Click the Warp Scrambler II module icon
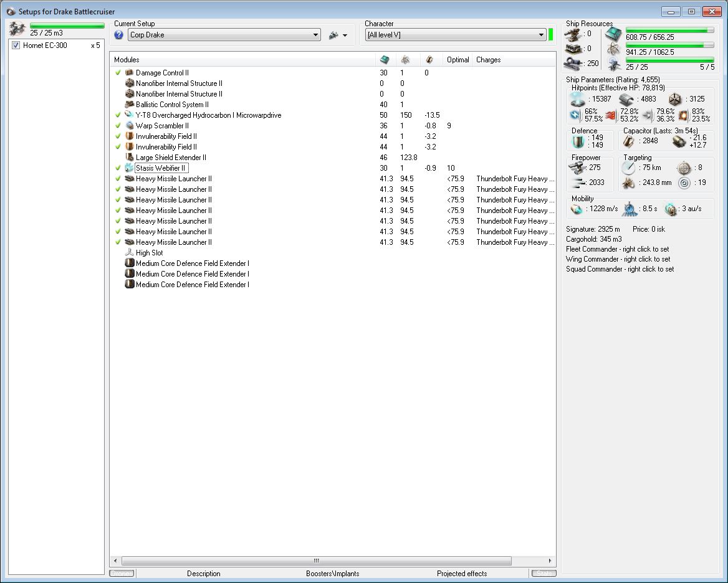Image resolution: width=728 pixels, height=583 pixels. coord(130,126)
